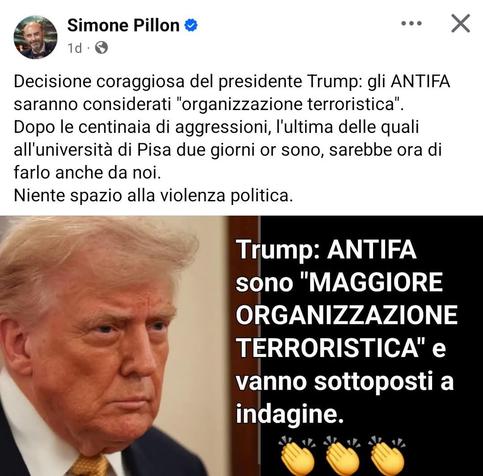Screen dimensions: 483x476
Task: Close the post with the X icon
Action: 461,23
